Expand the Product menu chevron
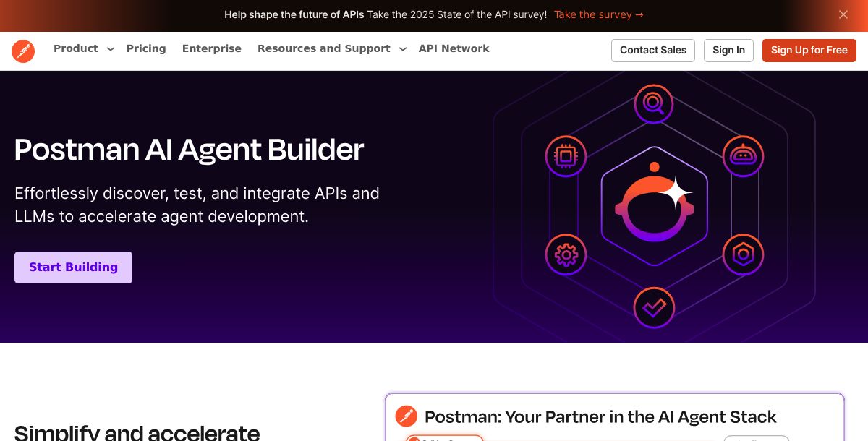This screenshot has width=868, height=441. (x=111, y=49)
